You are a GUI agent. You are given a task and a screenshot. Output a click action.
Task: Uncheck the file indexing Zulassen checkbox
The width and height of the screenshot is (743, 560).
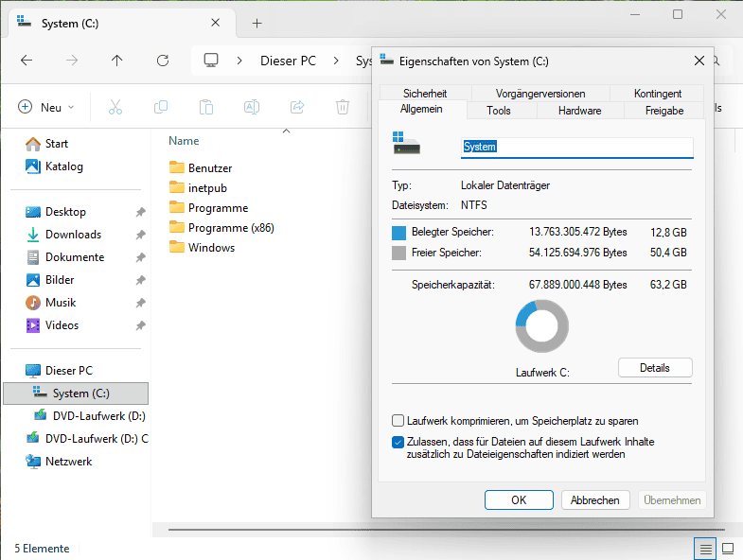[x=398, y=442]
